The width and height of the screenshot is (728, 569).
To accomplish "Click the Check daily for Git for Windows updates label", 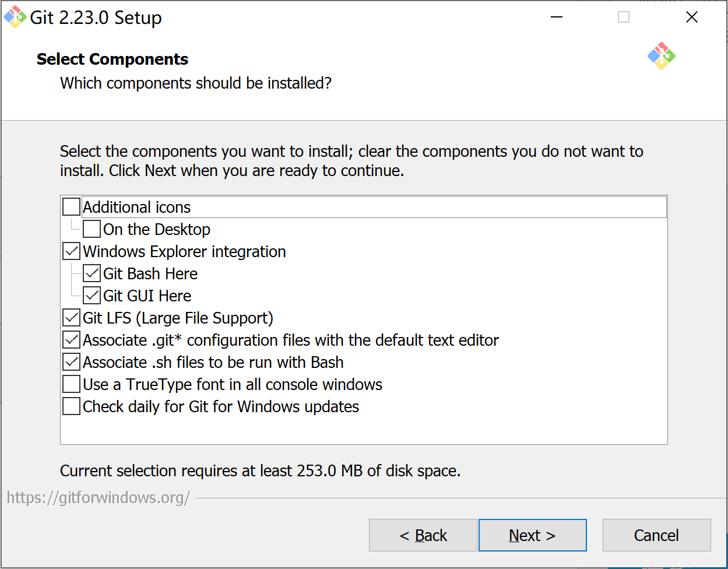I will tap(221, 407).
